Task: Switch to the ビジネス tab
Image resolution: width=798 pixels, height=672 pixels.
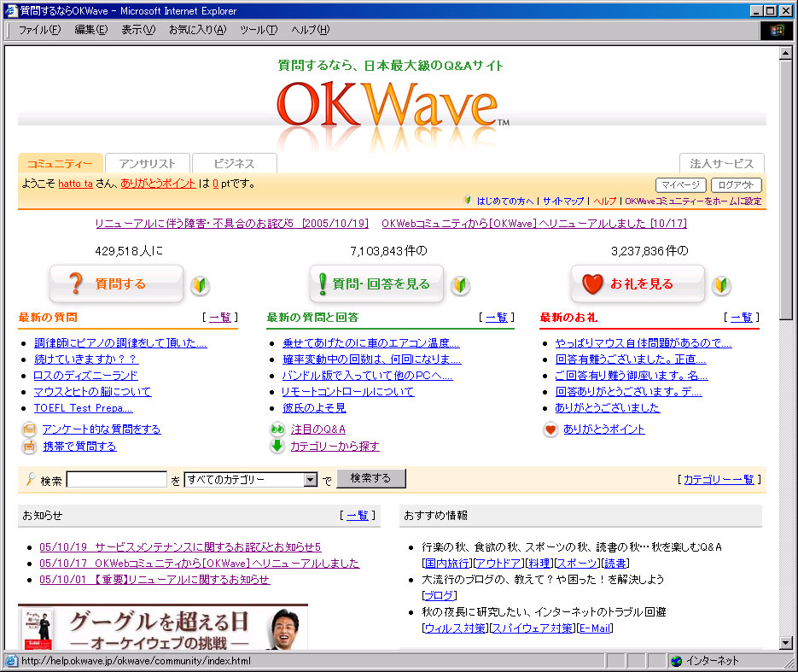Action: [235, 164]
